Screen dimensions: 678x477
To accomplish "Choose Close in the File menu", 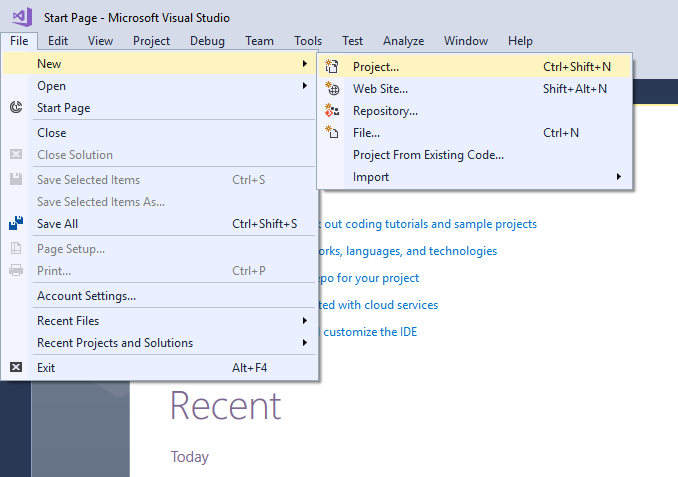I will pos(159,133).
